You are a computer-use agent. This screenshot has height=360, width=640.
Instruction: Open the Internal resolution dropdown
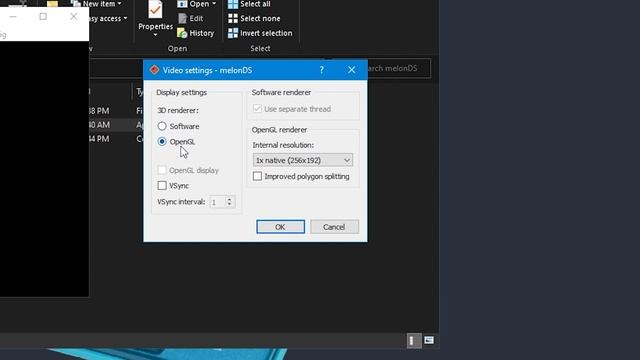click(302, 160)
